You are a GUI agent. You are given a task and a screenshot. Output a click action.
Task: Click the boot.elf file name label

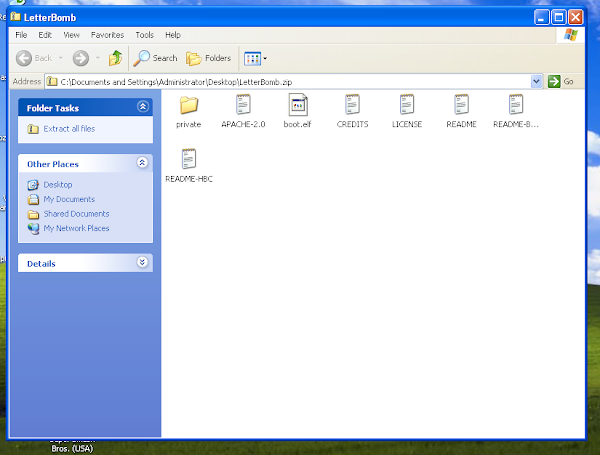click(x=297, y=125)
